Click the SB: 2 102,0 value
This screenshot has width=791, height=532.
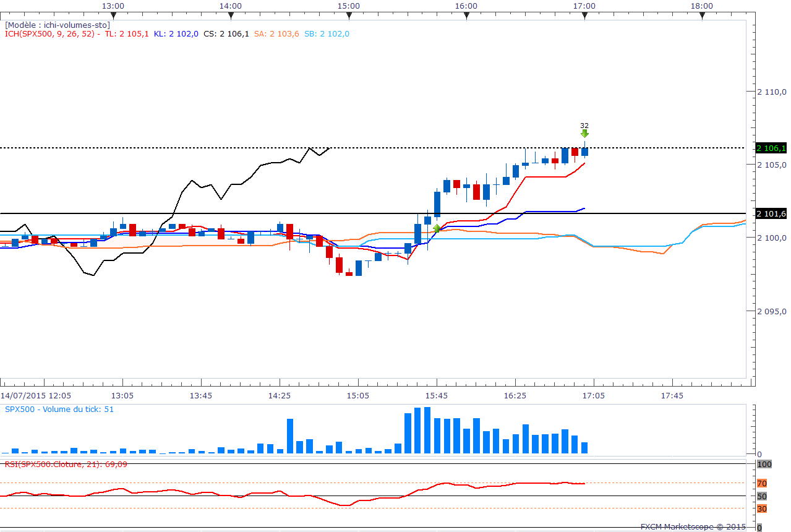(327, 34)
